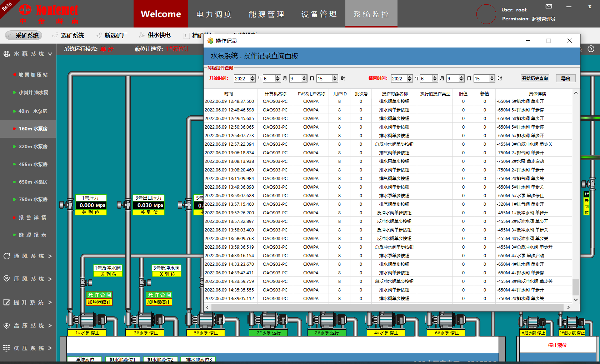Click the start time day input field

[x=295, y=79]
